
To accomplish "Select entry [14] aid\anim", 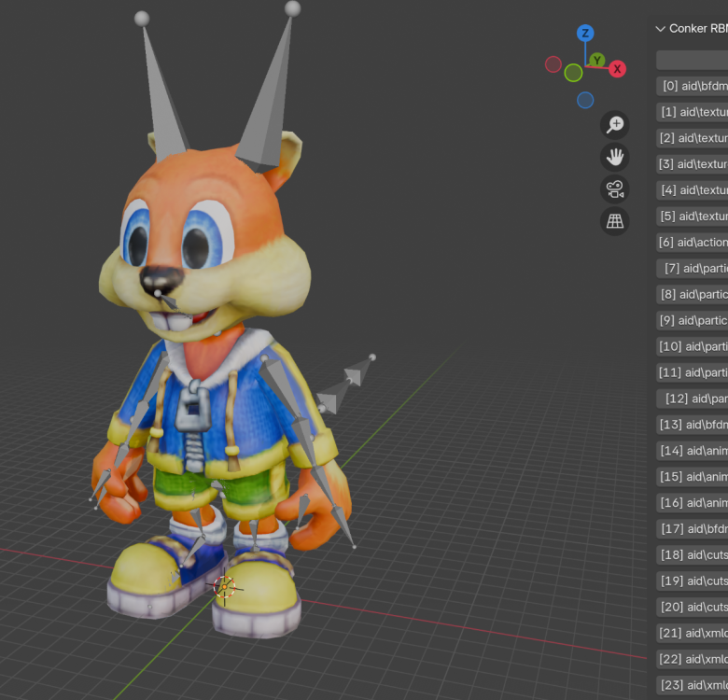I will coord(692,450).
